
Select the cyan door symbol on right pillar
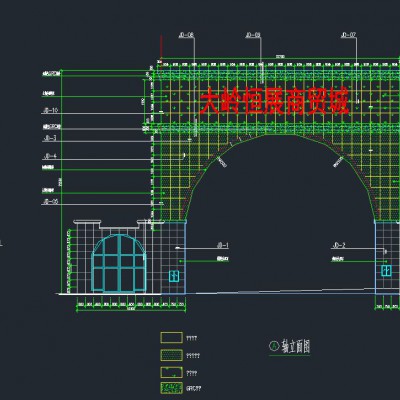(x=386, y=270)
